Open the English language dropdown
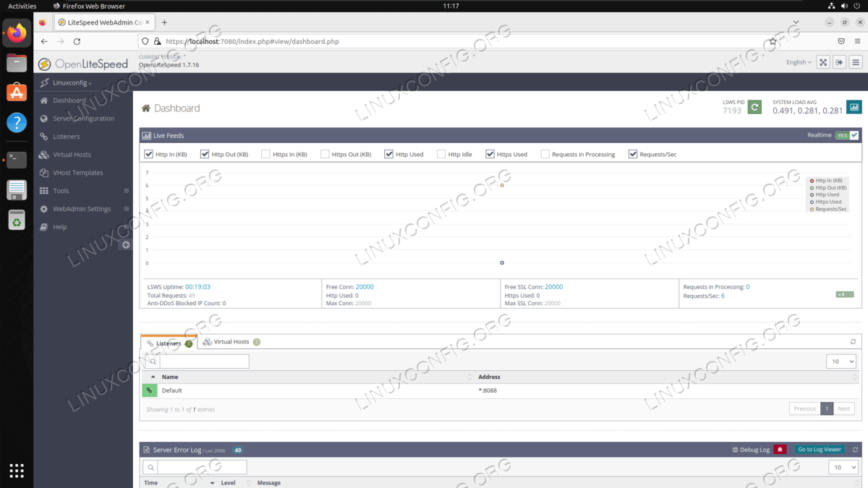Screen dimensions: 868x488 799,62
